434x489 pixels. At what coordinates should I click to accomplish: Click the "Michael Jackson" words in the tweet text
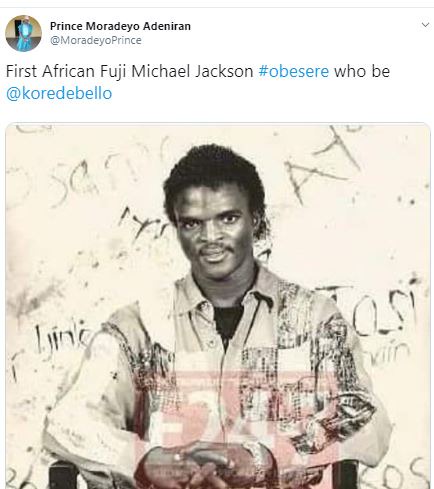pyautogui.click(x=192, y=71)
